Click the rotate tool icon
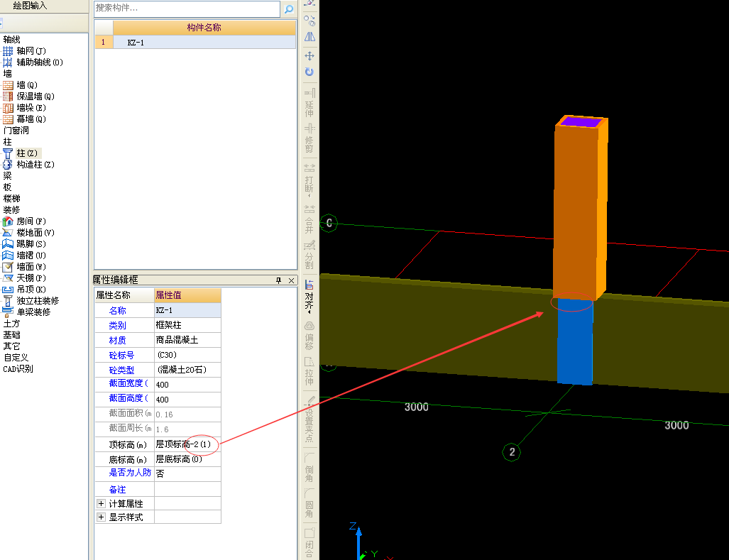The width and height of the screenshot is (729, 560). pos(309,72)
